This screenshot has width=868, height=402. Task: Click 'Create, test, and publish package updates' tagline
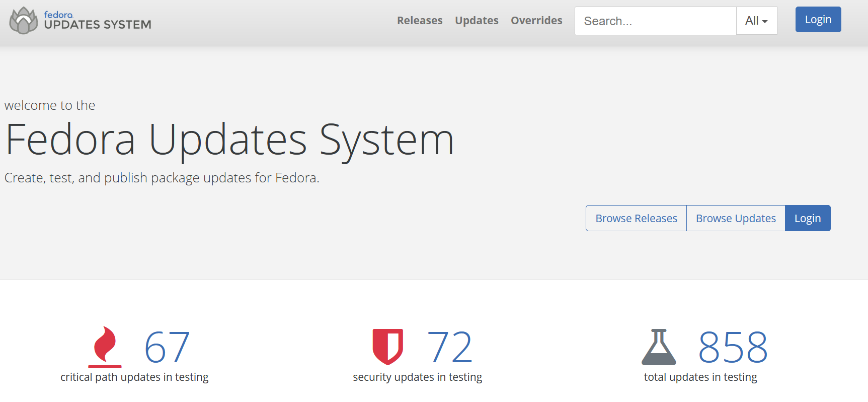point(162,178)
